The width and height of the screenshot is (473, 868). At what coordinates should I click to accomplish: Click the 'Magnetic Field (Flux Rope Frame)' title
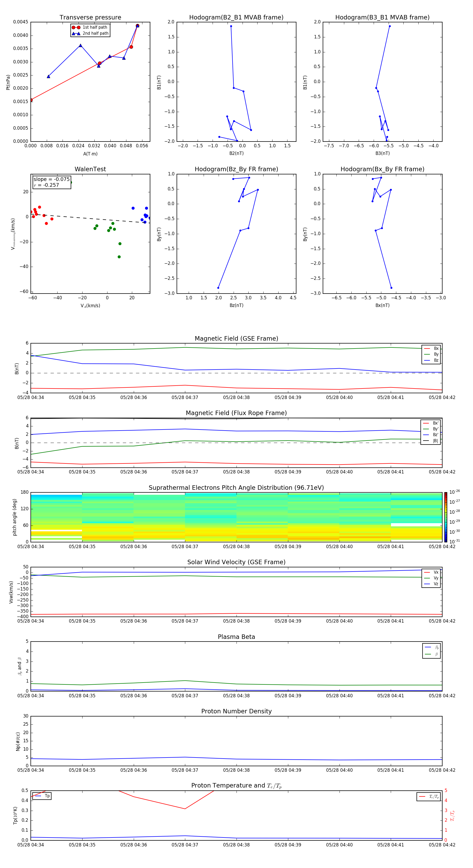(236, 413)
